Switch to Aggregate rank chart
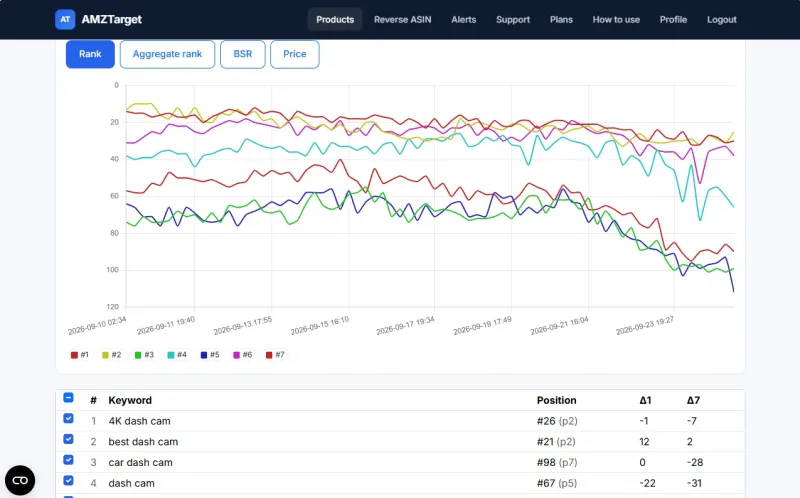800x498 pixels. point(167,54)
